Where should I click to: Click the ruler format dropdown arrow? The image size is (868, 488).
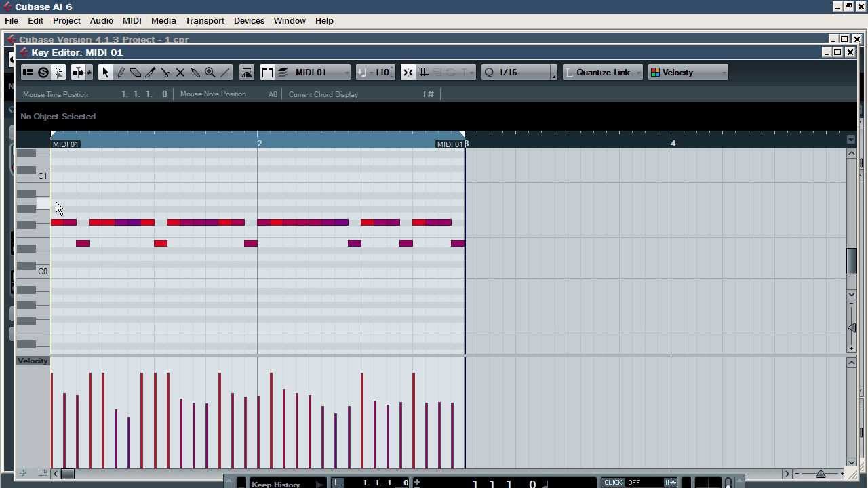pyautogui.click(x=851, y=140)
